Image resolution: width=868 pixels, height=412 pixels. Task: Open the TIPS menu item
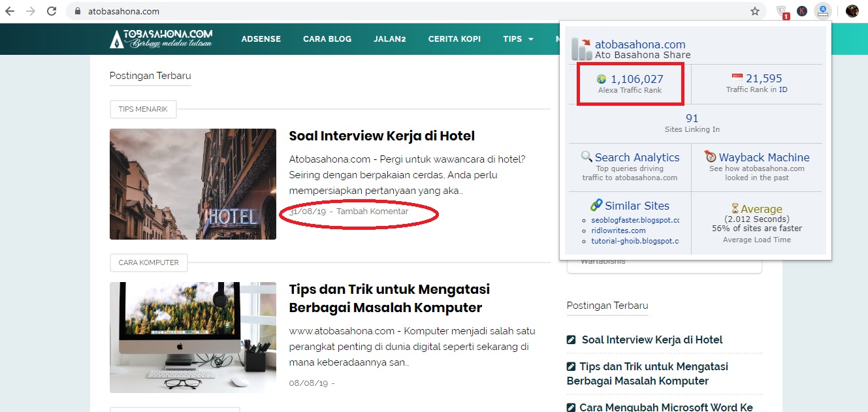pyautogui.click(x=513, y=39)
